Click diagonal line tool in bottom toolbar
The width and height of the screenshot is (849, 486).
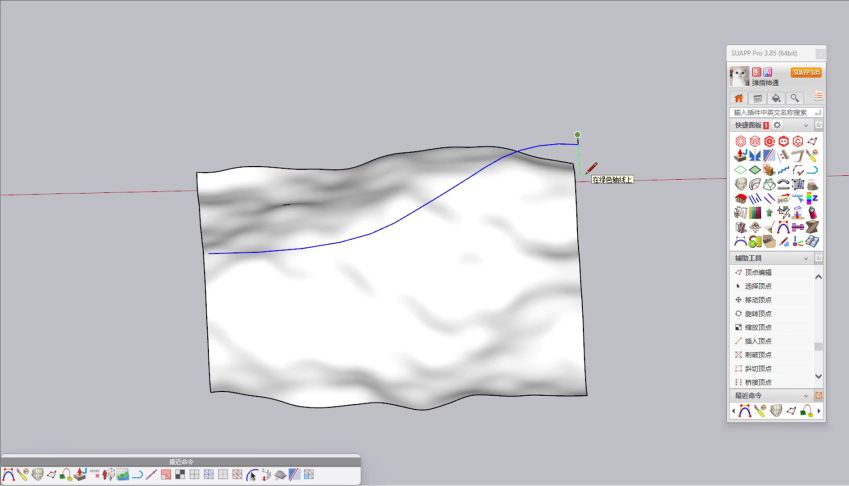(x=152, y=475)
